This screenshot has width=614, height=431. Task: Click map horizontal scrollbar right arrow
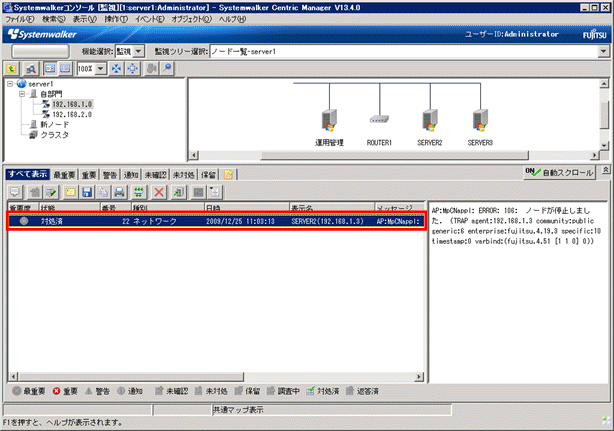(595, 155)
